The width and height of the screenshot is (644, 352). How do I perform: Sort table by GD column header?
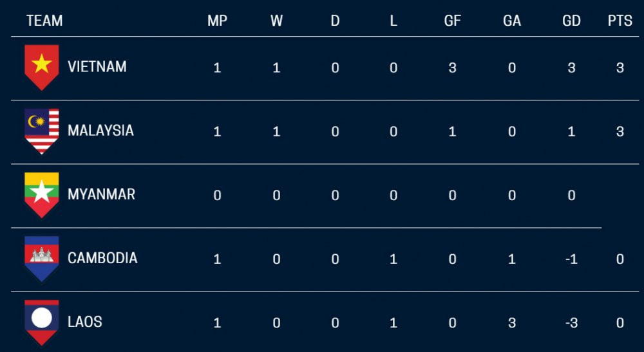pos(571,21)
